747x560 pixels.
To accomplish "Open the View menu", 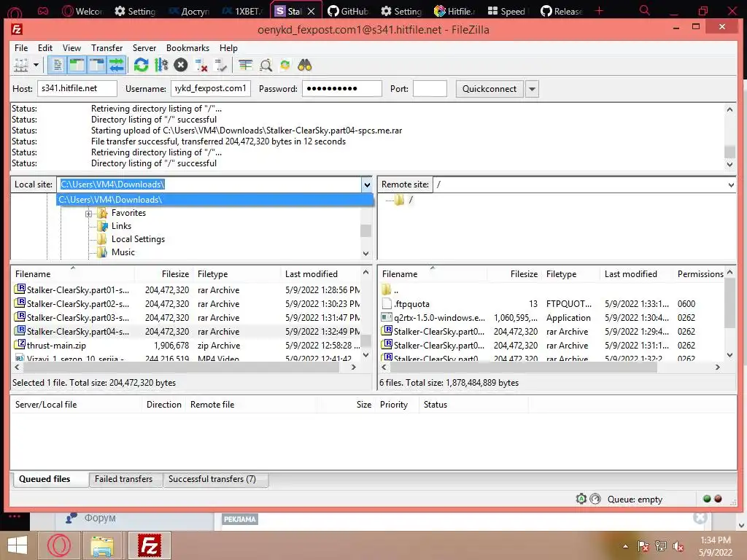I will click(71, 48).
